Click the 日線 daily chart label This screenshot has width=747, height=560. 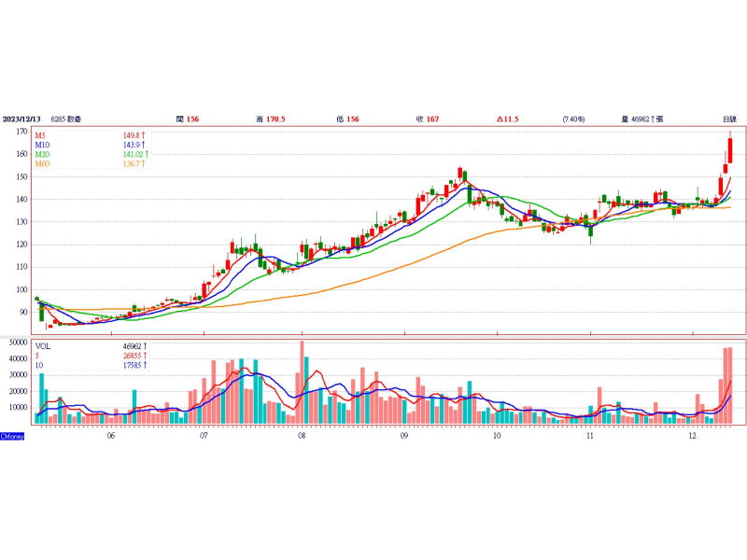(x=729, y=119)
